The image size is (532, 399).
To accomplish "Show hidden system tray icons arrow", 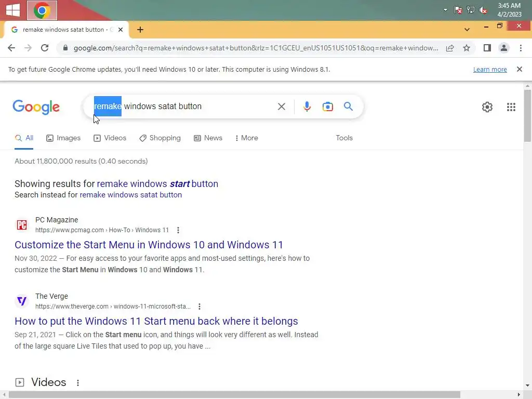I will tap(445, 10).
